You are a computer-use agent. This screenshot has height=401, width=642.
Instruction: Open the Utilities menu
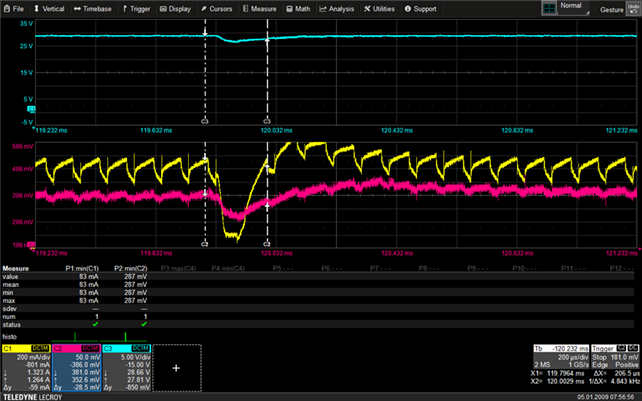(380, 9)
